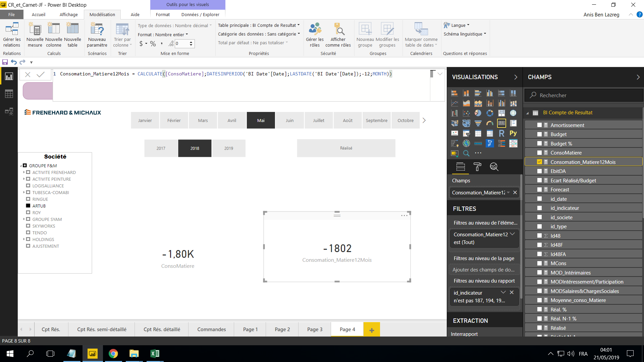
Task: Save the report with the floppy icon
Action: pyautogui.click(x=5, y=62)
